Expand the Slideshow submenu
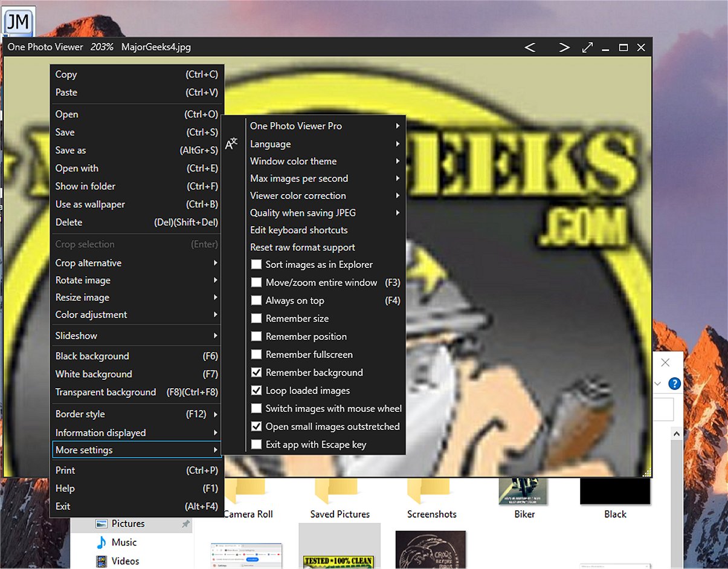The width and height of the screenshot is (728, 569). pyautogui.click(x=137, y=336)
